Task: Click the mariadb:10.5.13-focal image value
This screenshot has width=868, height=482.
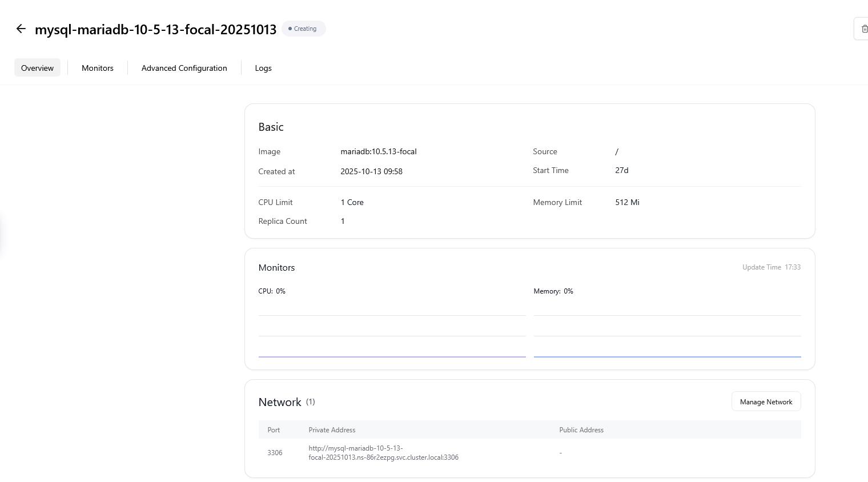Action: [x=378, y=151]
